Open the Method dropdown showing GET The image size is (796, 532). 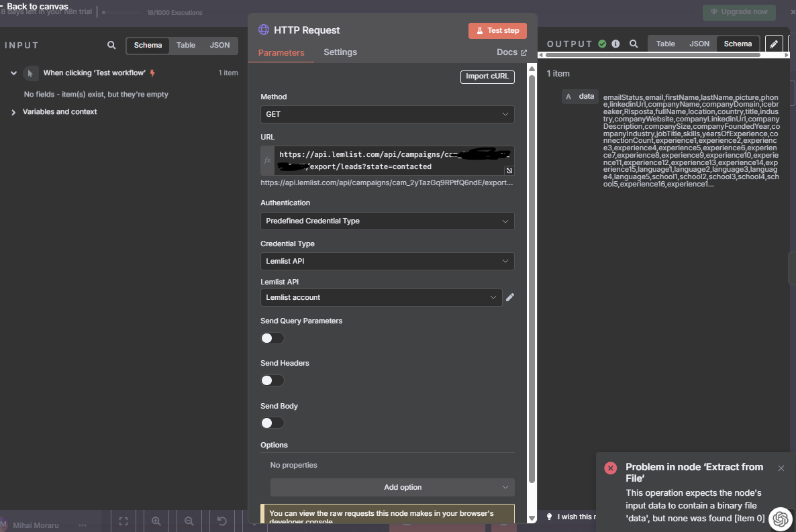pyautogui.click(x=387, y=114)
